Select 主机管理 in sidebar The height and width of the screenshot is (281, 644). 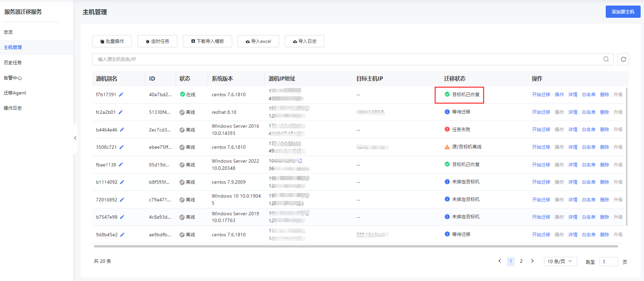point(36,47)
